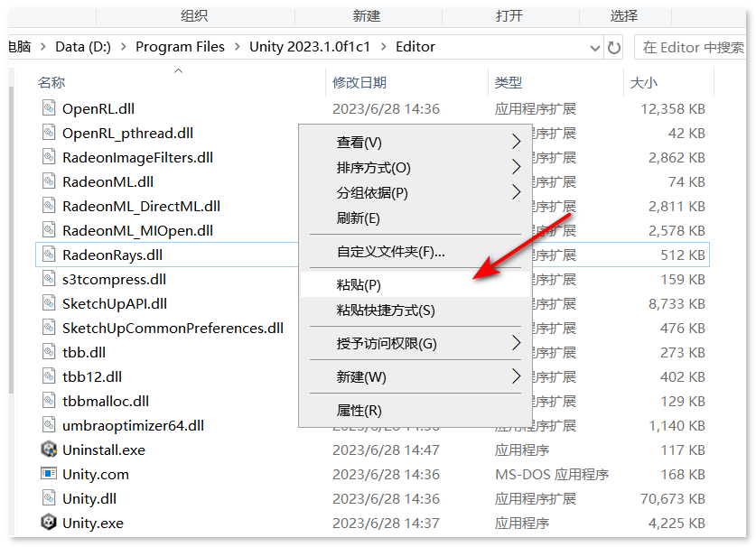756x547 pixels.
Task: Focus the 在 Editor 中搜索 search box
Action: tap(690, 47)
